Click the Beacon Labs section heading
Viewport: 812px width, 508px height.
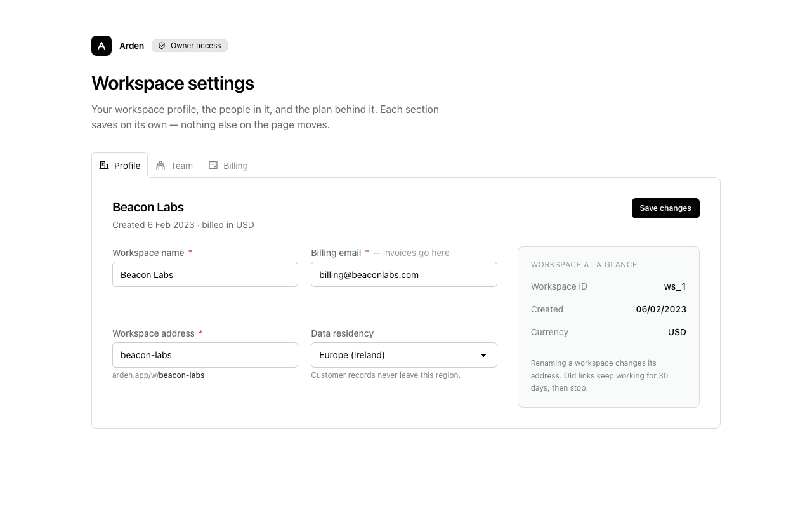pos(148,207)
